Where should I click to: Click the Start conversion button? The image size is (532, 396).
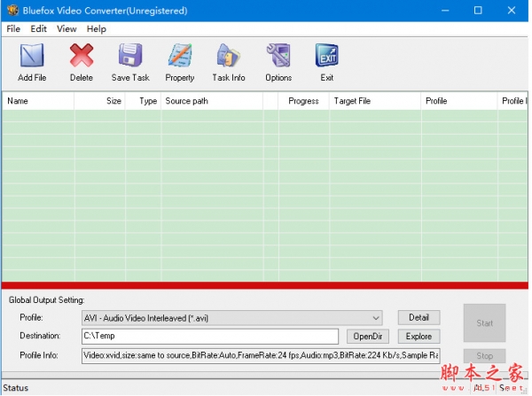[x=484, y=323]
